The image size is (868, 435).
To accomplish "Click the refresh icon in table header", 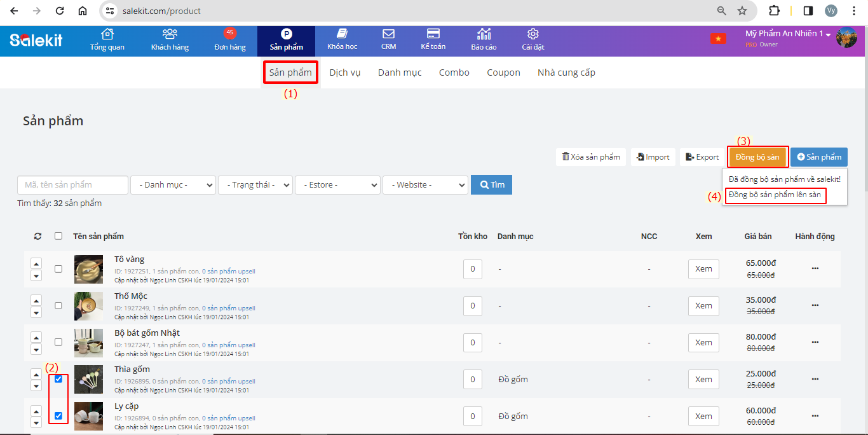I will coord(37,236).
